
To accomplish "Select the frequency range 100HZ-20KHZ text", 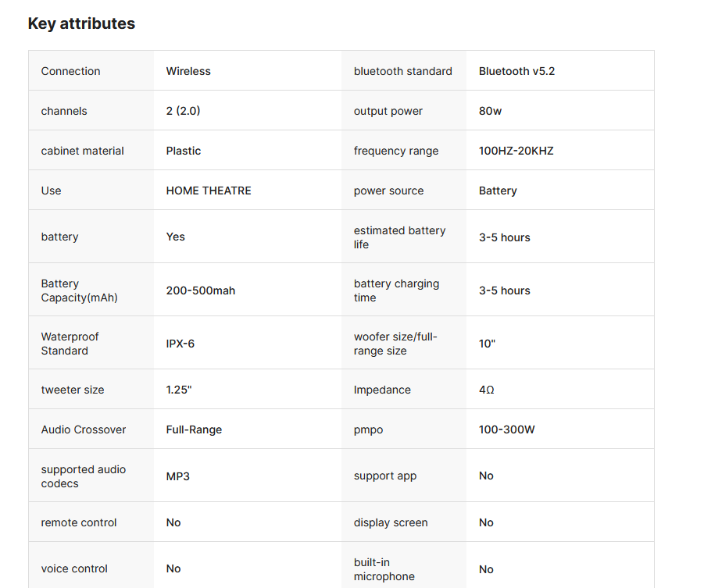I will pos(516,151).
